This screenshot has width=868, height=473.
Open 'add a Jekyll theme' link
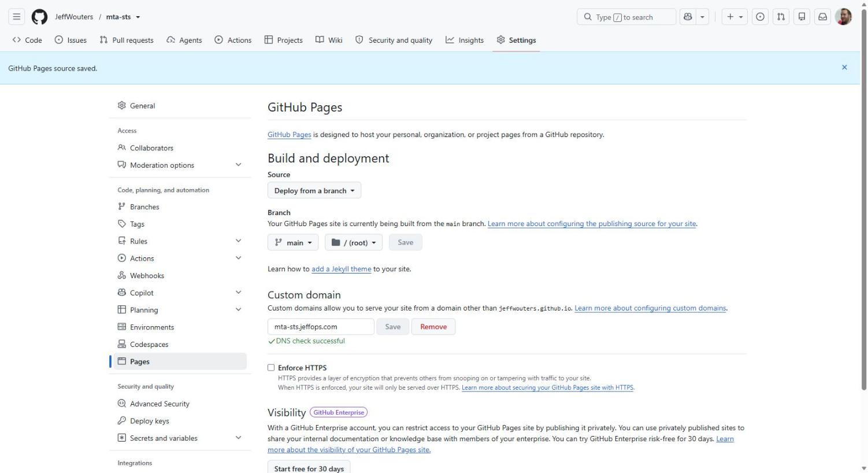(x=342, y=269)
